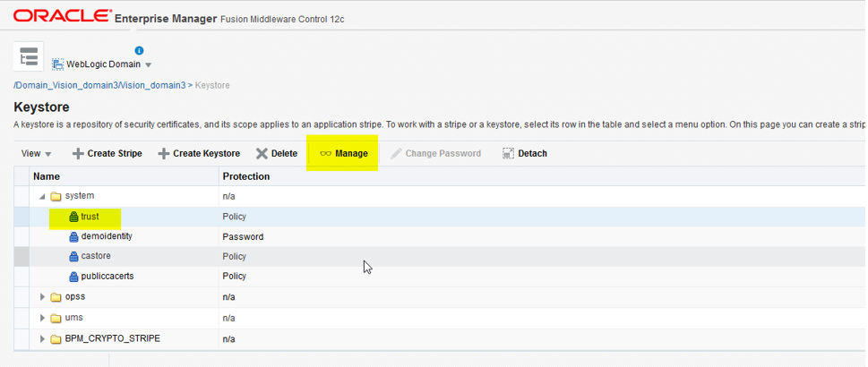The image size is (868, 367).
Task: Click the Enterprise Manager title text
Action: (x=166, y=19)
